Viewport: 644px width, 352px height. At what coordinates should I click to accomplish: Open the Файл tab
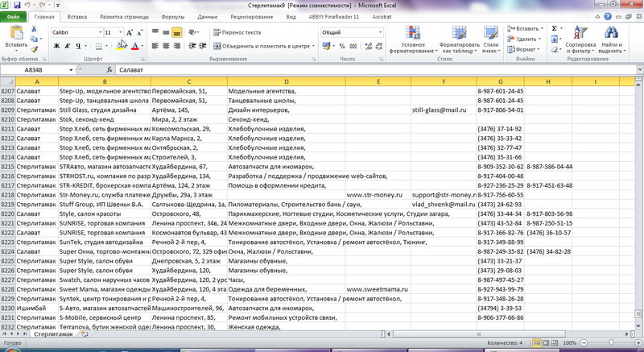click(13, 17)
